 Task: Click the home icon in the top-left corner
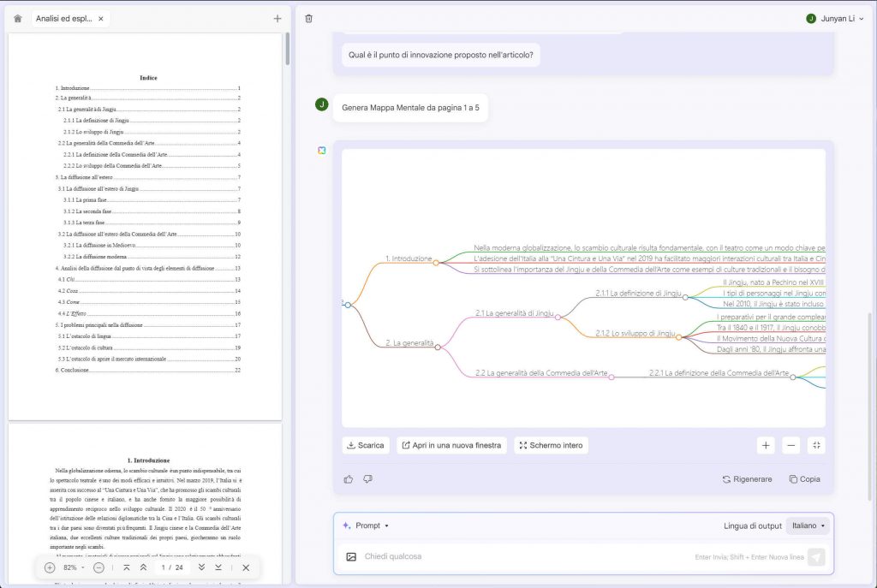16,17
